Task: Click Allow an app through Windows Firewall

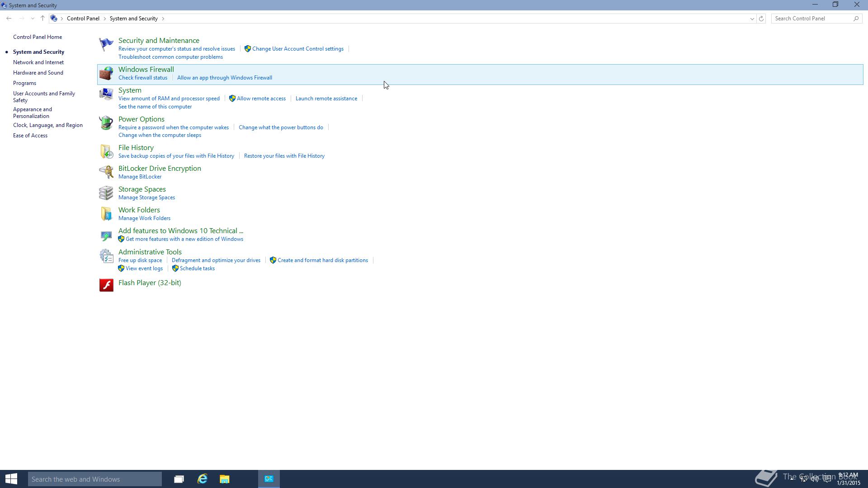Action: [x=225, y=78]
